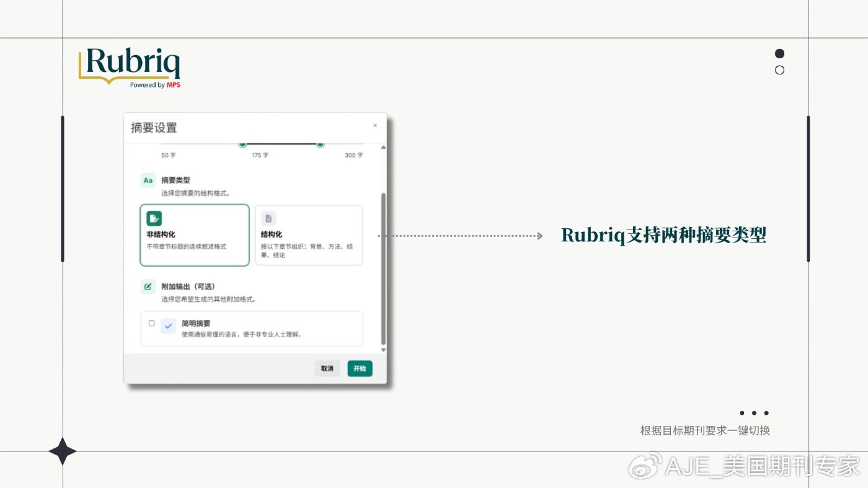This screenshot has width=868, height=488.
Task: Select the 非结构化 summary type card
Action: tap(195, 235)
